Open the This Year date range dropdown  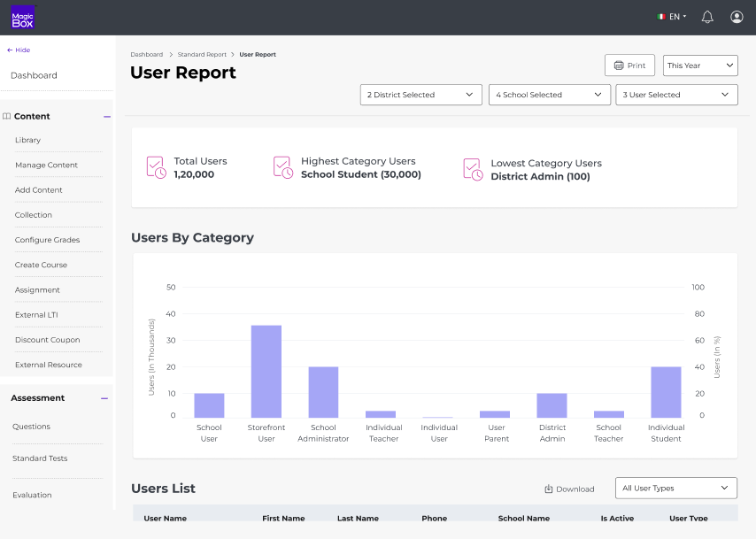pos(700,65)
